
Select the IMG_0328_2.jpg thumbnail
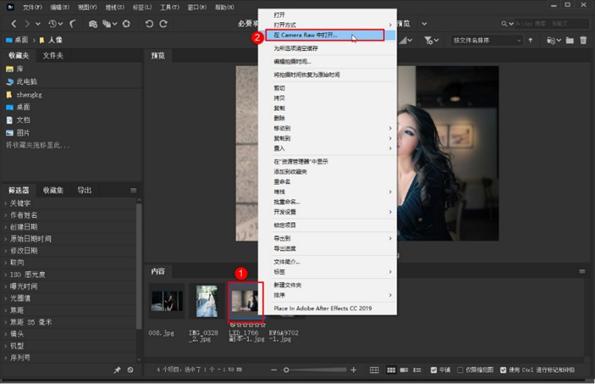click(x=207, y=301)
